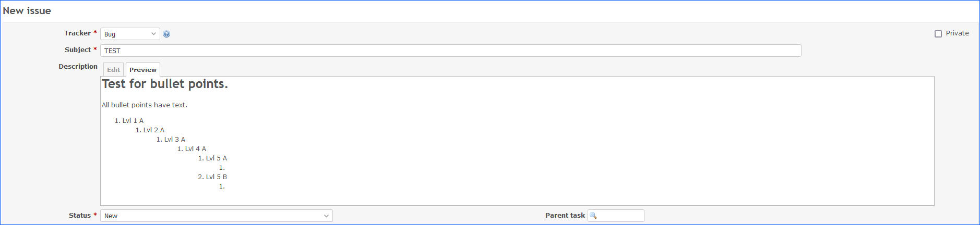The image size is (980, 225).
Task: Click the Description field label
Action: click(78, 67)
